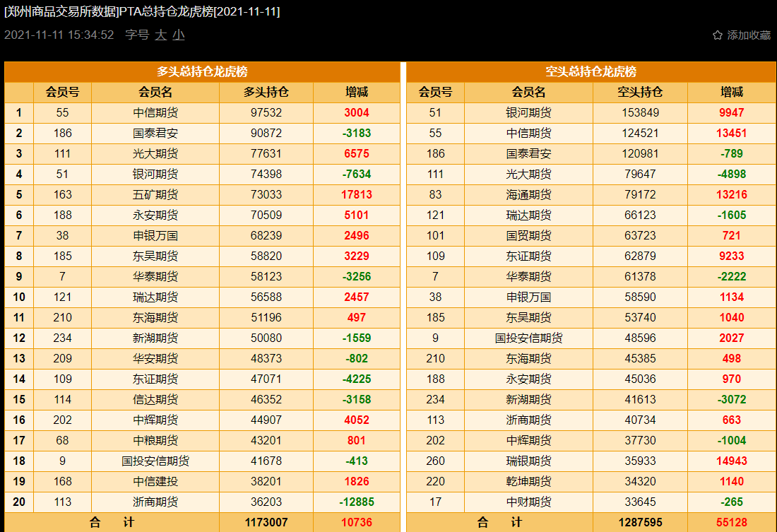Click the red change value 17813
This screenshot has height=532, width=777.
point(357,195)
